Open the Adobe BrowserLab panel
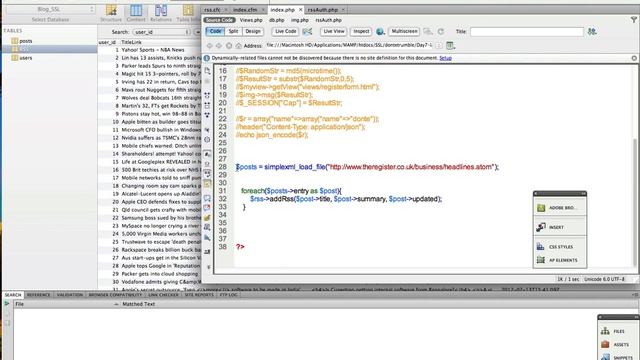 pos(560,208)
